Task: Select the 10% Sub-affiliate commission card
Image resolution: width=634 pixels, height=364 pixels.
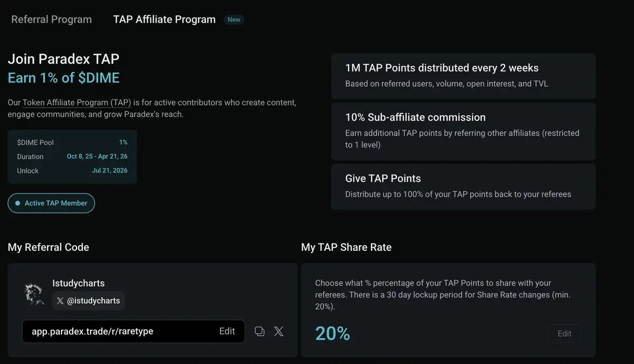Action: [x=463, y=131]
